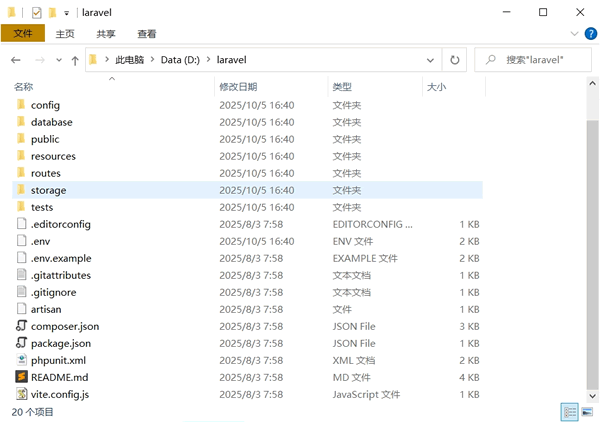Click the Up one level arrow
600x422 pixels.
(75, 60)
